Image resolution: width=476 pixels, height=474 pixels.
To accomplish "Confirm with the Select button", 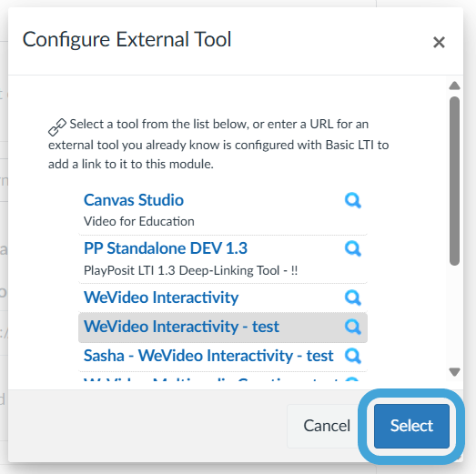I will [x=411, y=426].
